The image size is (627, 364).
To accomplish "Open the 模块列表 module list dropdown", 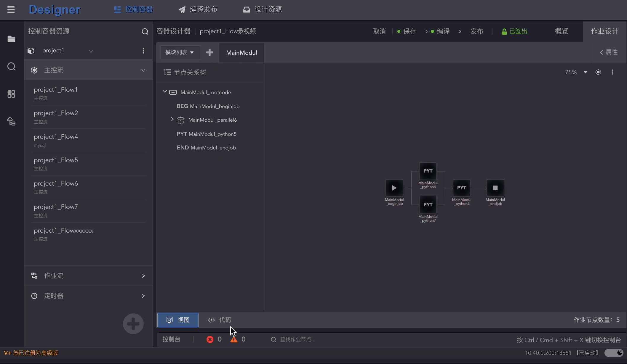I will 180,52.
